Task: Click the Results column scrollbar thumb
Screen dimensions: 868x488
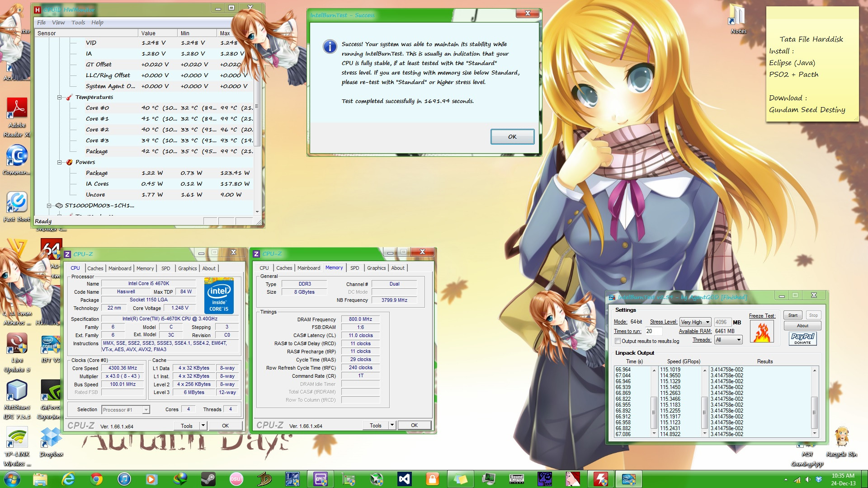Action: click(814, 412)
